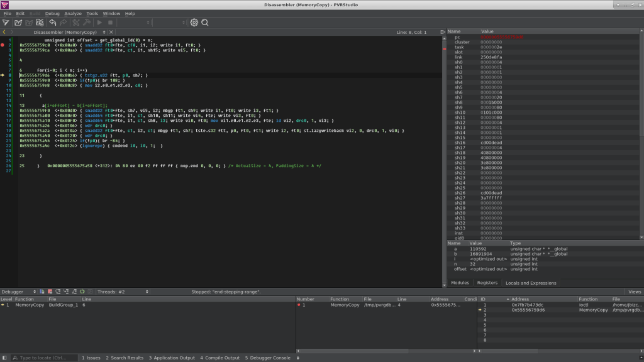The image size is (644, 362).
Task: Click the breakpoints panel horizontal scrollbar
Action: [x=386, y=351]
